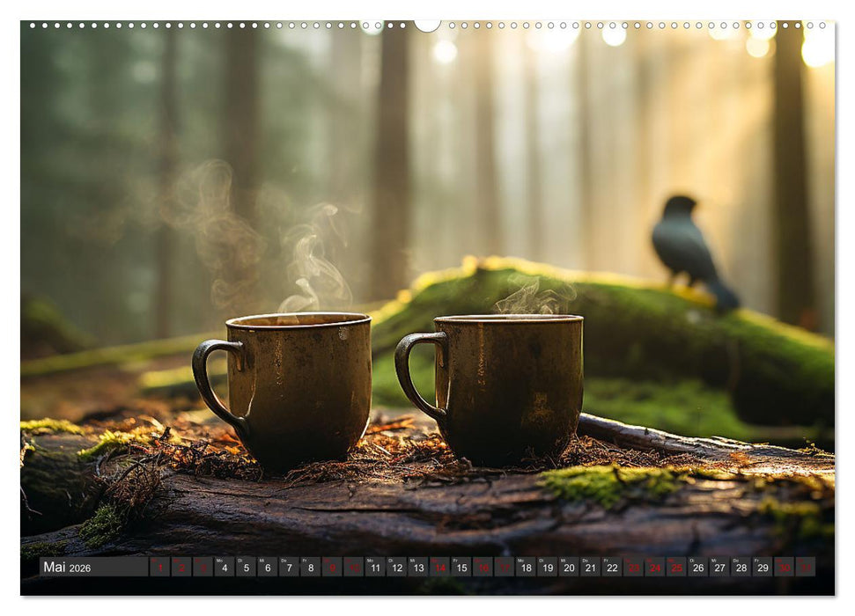The height and width of the screenshot is (616, 855).
Task: Select date 6 in the calendar strip
Action: [x=268, y=567]
